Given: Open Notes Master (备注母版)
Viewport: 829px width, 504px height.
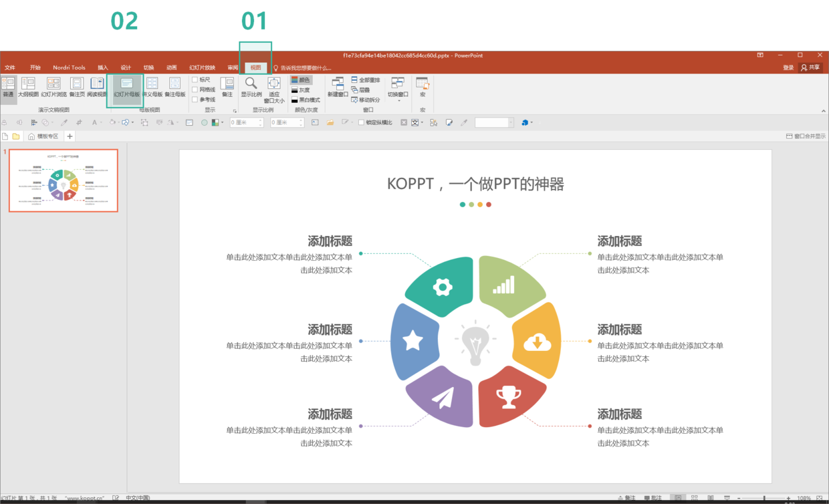Looking at the screenshot, I should [174, 88].
